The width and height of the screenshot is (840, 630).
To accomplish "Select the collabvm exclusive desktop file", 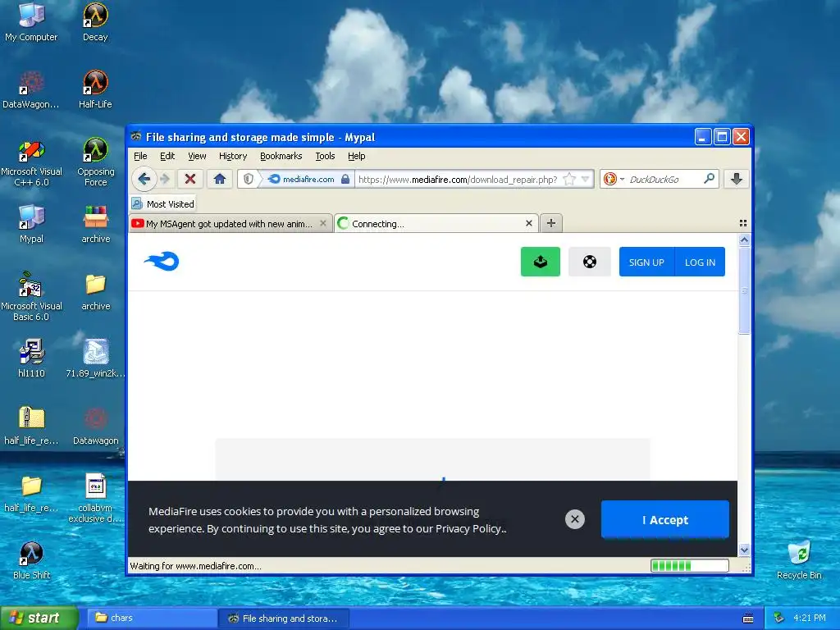I will [95, 498].
